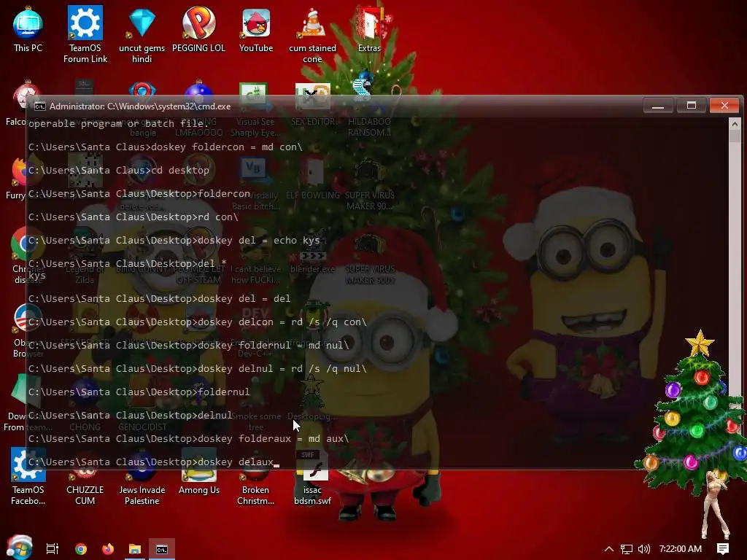Select the issac .swf Flash file
The width and height of the screenshot is (747, 560).
(x=312, y=478)
